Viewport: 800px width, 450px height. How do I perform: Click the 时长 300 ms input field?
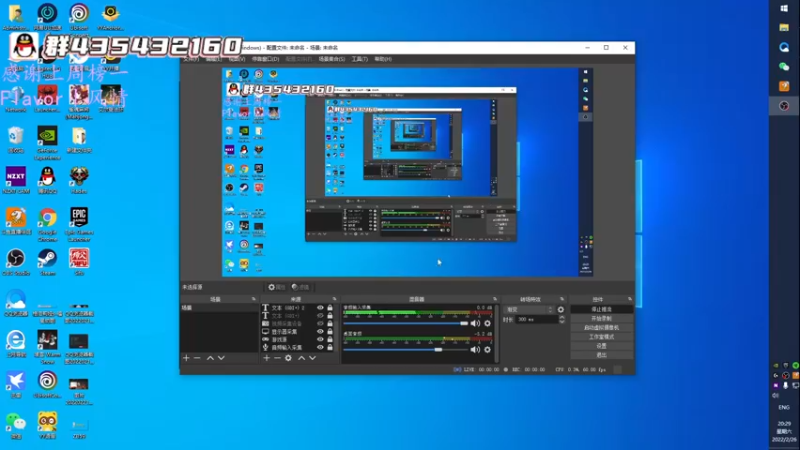pos(536,319)
